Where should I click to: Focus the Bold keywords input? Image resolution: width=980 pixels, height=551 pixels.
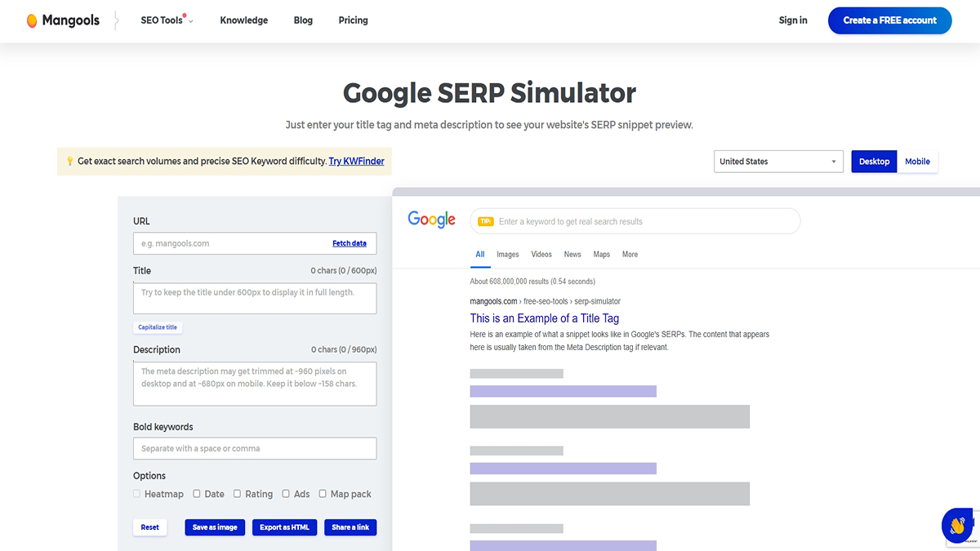(255, 448)
